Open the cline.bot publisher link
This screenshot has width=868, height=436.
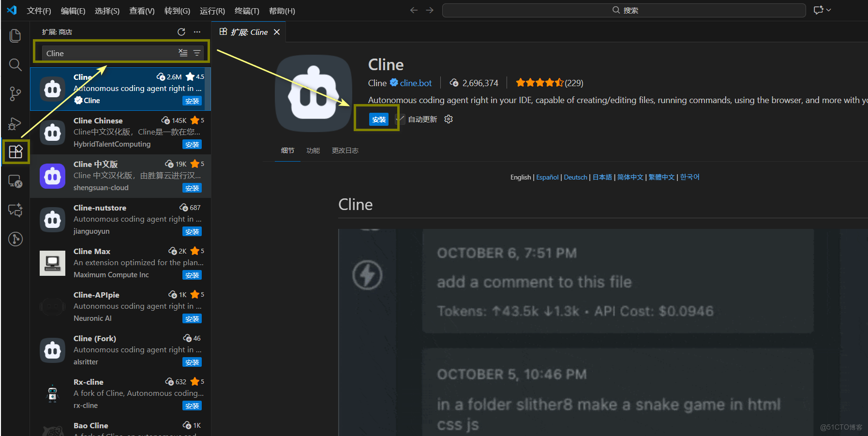click(x=416, y=83)
